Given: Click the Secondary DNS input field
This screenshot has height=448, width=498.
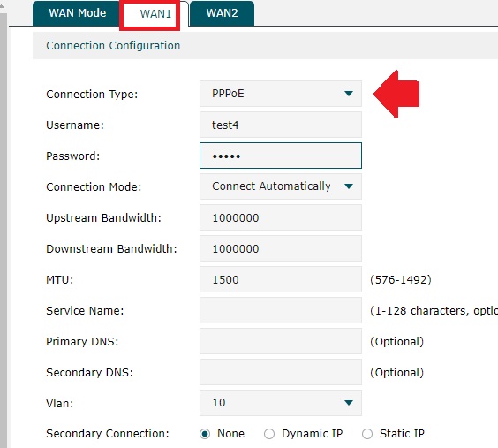Looking at the screenshot, I should click(281, 372).
